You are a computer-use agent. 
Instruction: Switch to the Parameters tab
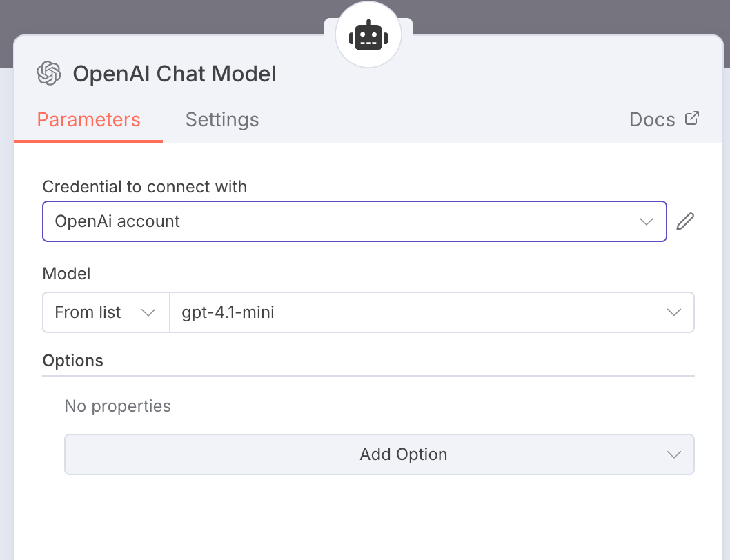[x=88, y=120]
